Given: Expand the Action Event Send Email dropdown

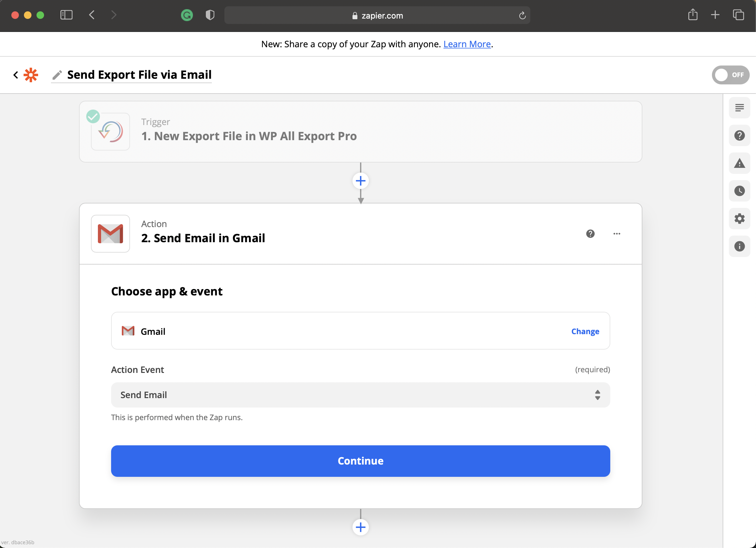Looking at the screenshot, I should point(360,395).
